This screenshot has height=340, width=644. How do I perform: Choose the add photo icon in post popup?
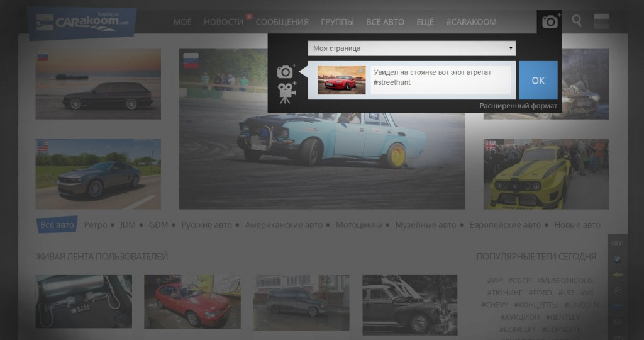(x=286, y=72)
